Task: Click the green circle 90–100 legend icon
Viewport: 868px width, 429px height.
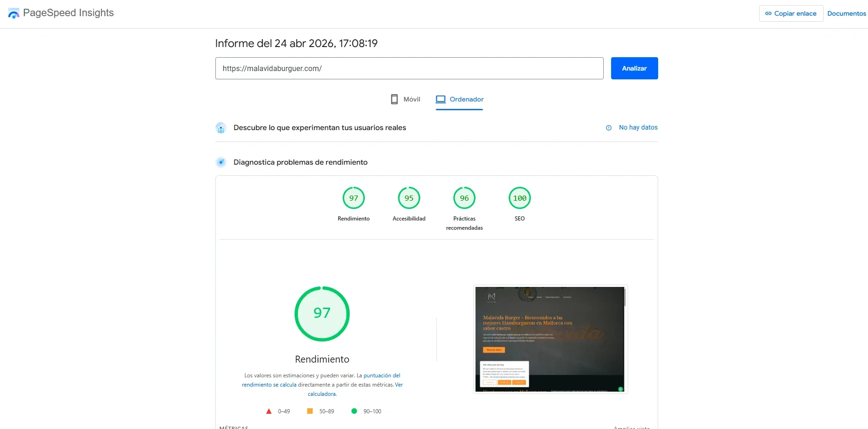Action: pos(354,411)
